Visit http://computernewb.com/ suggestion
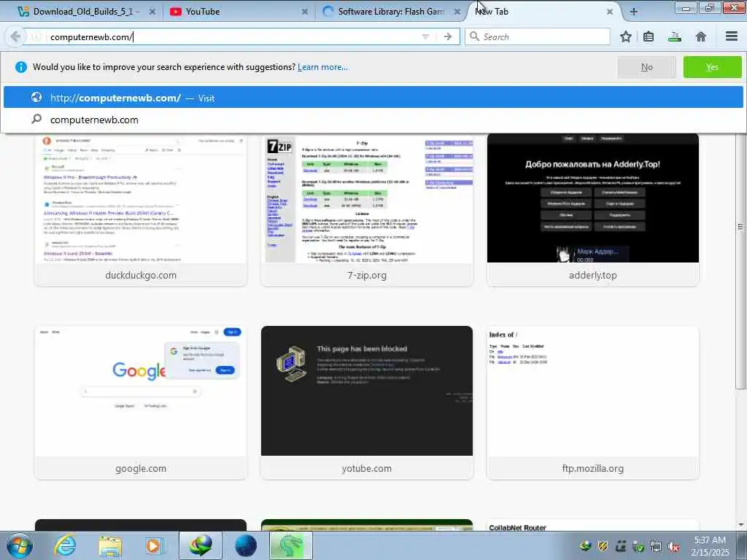The width and height of the screenshot is (747, 560). pyautogui.click(x=373, y=98)
